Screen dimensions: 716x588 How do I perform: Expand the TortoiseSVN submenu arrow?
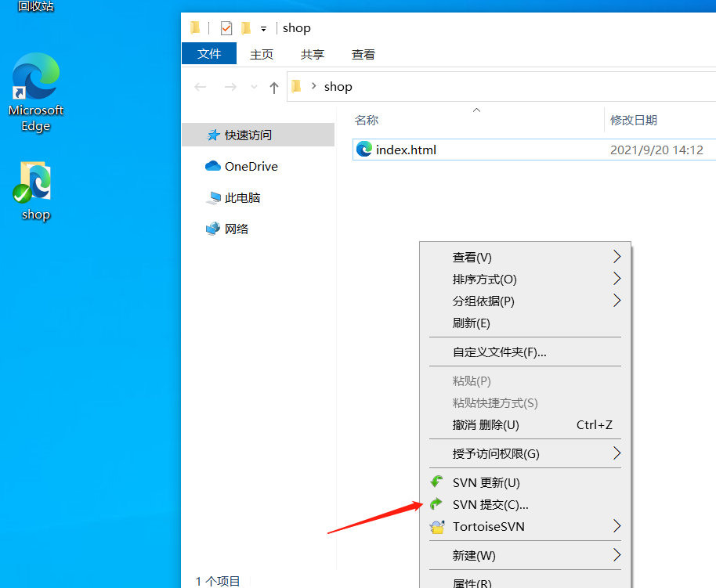(x=617, y=526)
